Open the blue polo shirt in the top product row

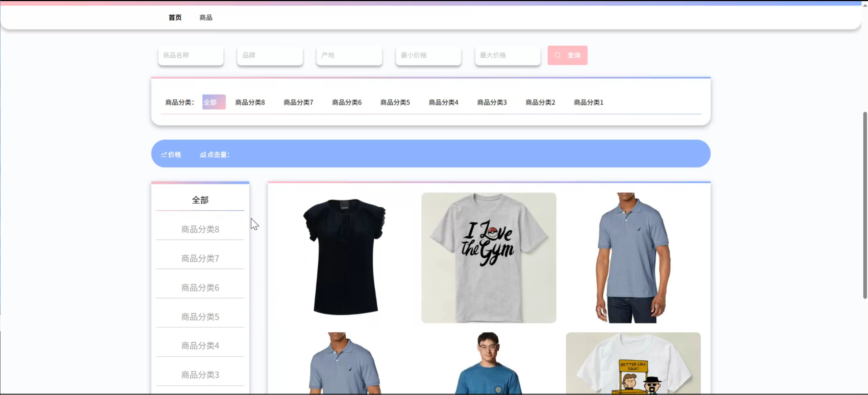coord(633,258)
